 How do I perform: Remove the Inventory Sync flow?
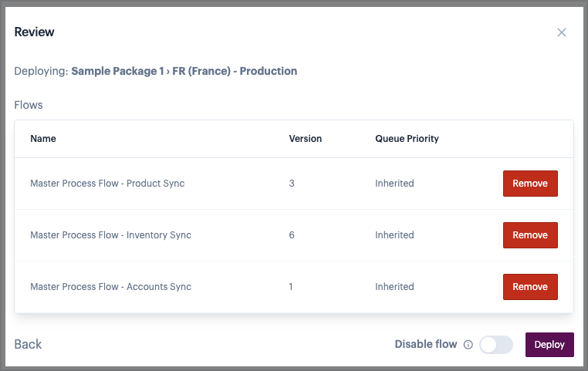529,235
